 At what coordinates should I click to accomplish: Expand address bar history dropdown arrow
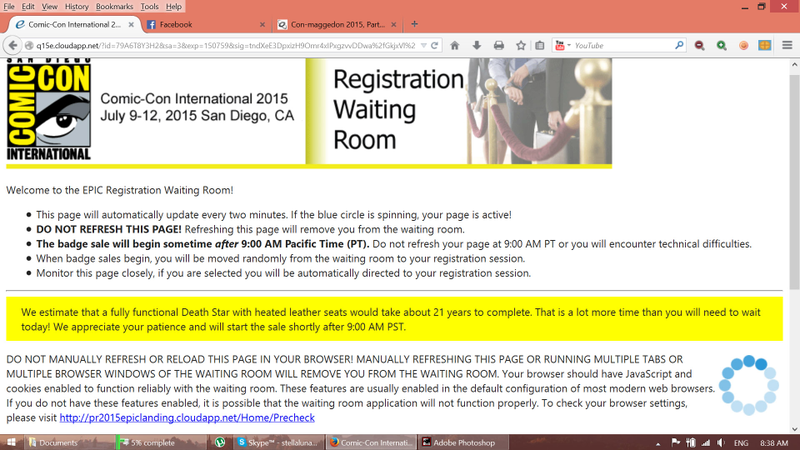click(x=423, y=45)
